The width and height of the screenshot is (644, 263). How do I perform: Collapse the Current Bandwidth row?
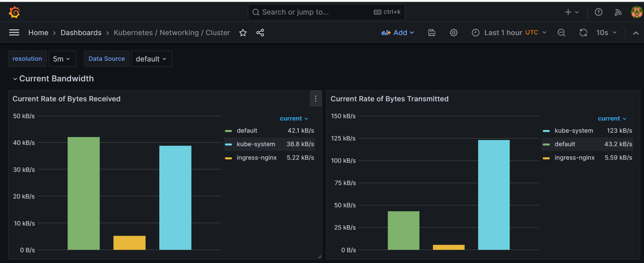(53, 79)
